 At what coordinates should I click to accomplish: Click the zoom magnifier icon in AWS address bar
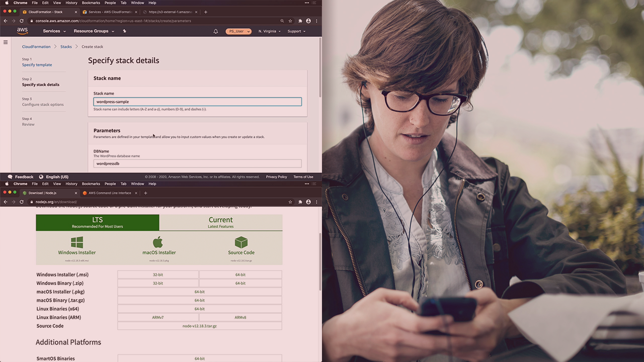tap(282, 21)
